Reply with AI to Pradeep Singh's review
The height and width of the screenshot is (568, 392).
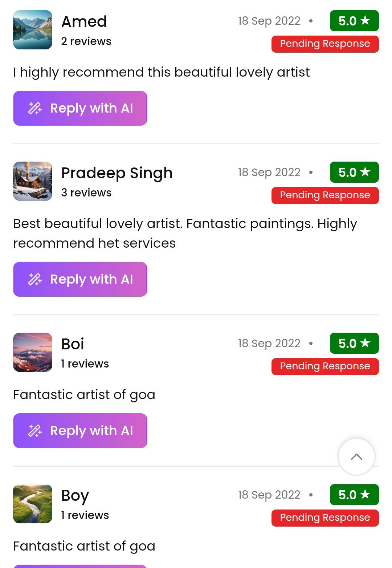[x=80, y=279]
